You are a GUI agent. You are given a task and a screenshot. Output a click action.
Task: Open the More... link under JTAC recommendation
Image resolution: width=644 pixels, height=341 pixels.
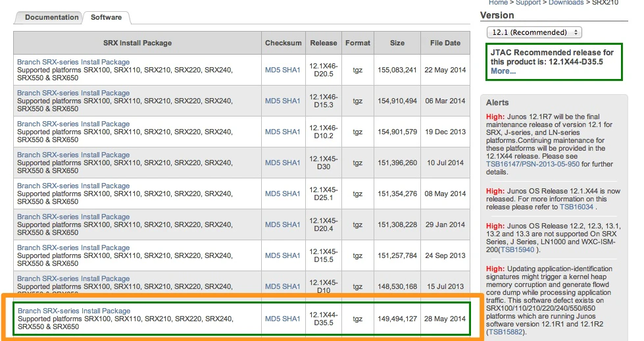point(503,70)
